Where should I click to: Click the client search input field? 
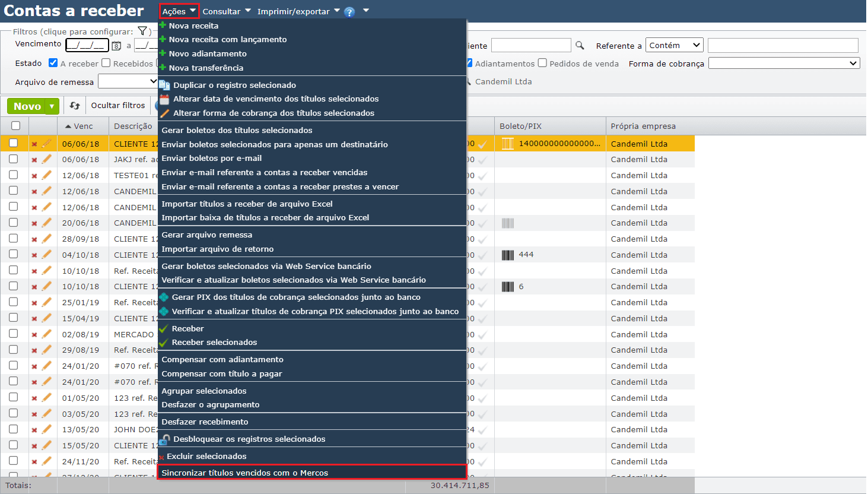click(x=531, y=45)
